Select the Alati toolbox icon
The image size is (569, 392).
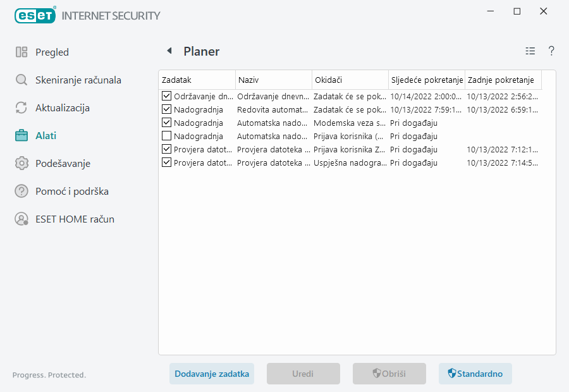tap(21, 135)
